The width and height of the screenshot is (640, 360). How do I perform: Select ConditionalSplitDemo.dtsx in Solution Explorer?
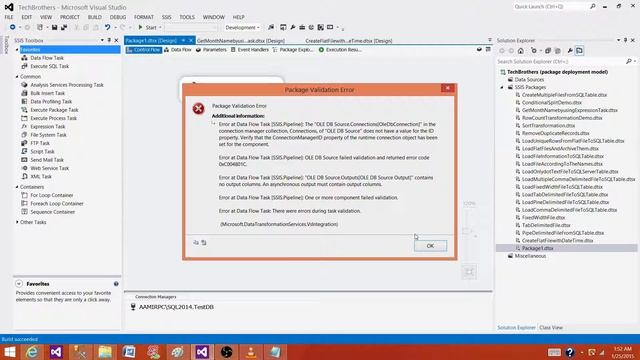551,102
